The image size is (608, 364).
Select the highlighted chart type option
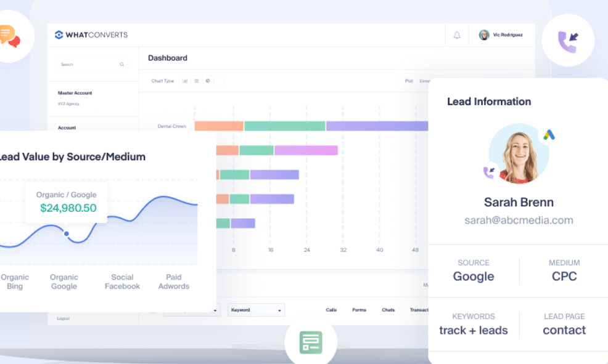point(185,81)
